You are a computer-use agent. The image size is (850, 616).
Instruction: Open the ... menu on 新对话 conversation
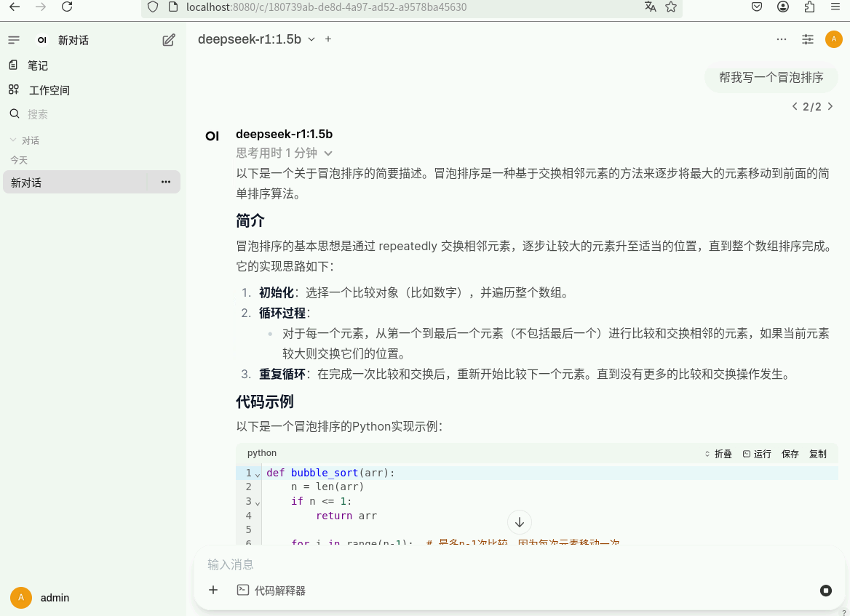pyautogui.click(x=165, y=182)
